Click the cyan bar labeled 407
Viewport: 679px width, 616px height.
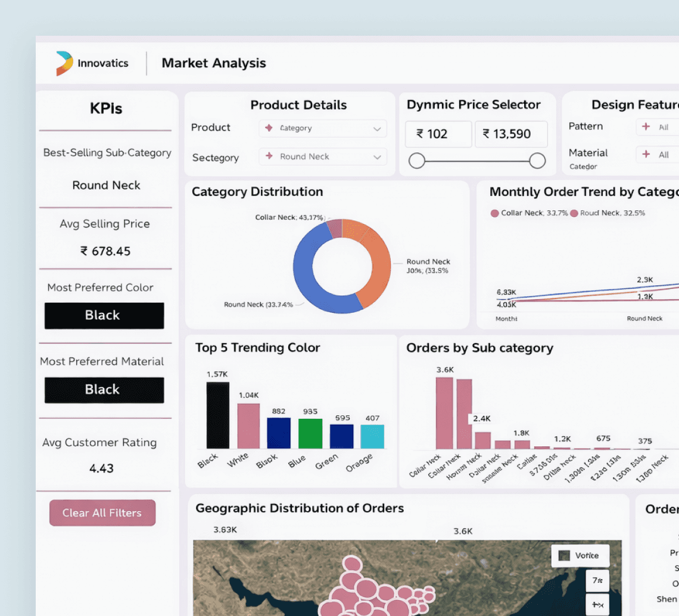click(372, 437)
